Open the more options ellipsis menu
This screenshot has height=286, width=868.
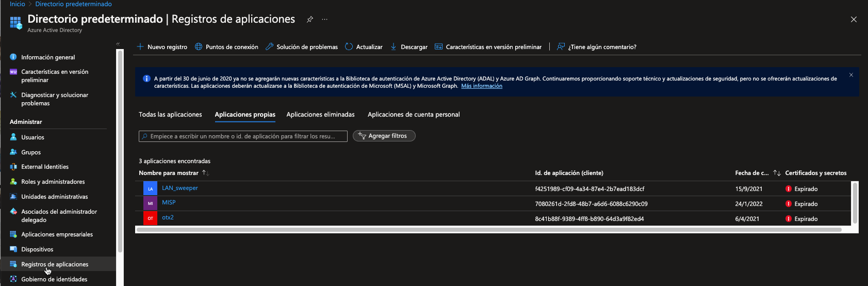[x=324, y=20]
